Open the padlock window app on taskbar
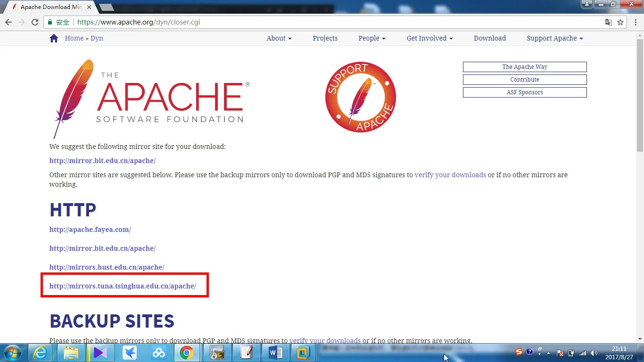644x362 pixels. point(217,353)
